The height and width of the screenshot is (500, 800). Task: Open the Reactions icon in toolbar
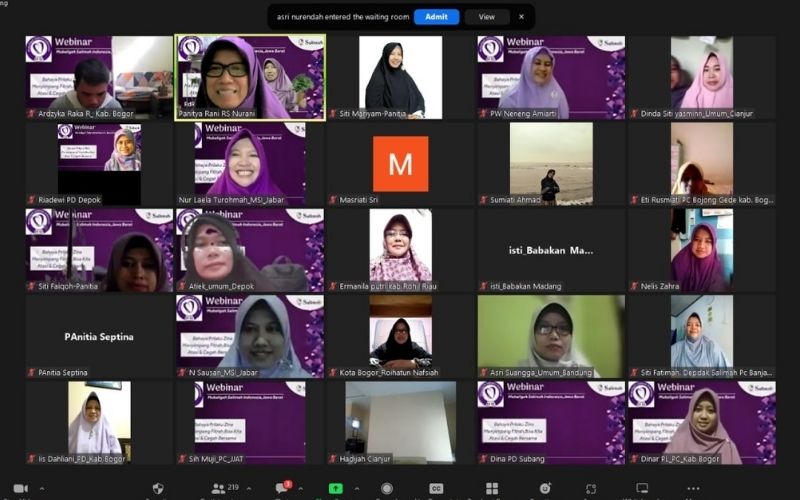[x=545, y=489]
